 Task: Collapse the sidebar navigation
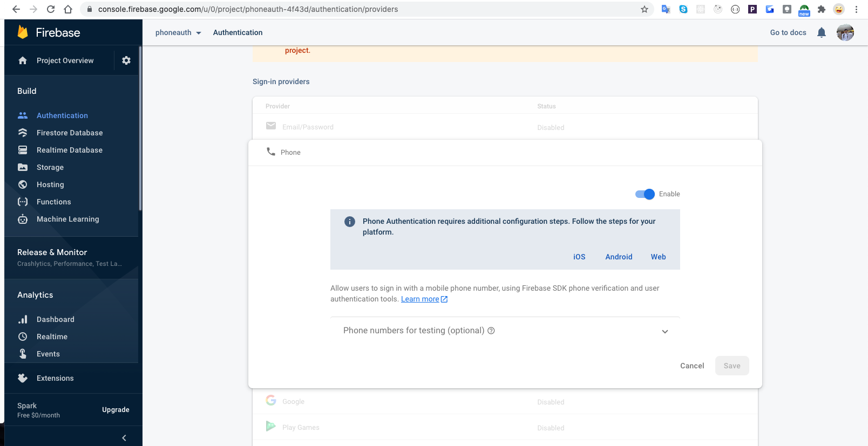[x=124, y=437]
